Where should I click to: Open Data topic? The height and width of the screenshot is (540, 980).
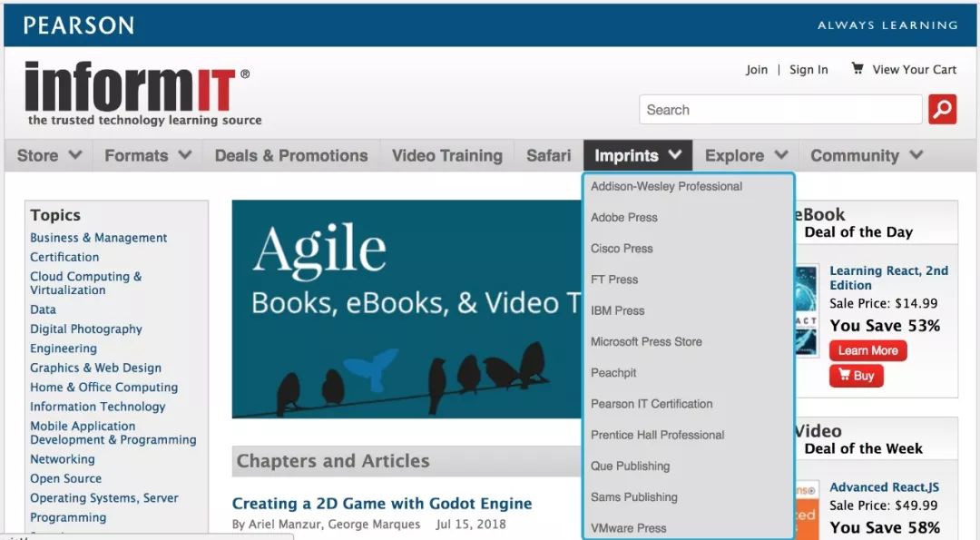pyautogui.click(x=43, y=309)
